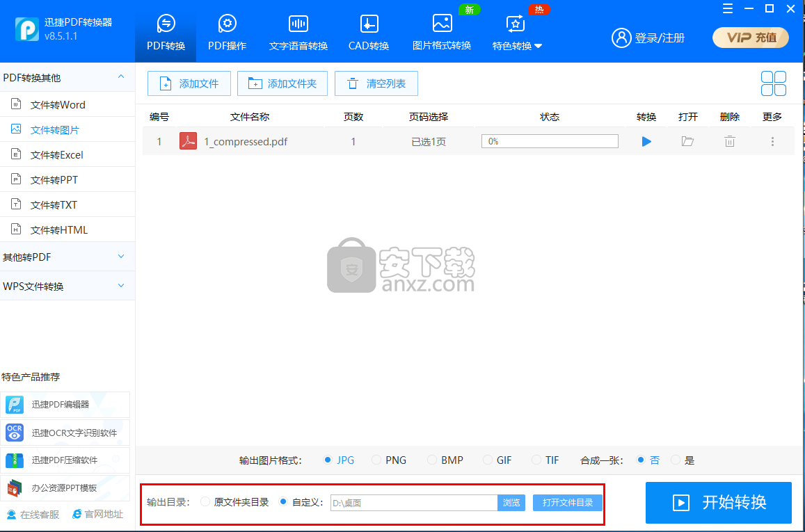This screenshot has height=532, width=805.
Task: Open 办公资源PPT模板 product recommendation
Action: (x=65, y=488)
